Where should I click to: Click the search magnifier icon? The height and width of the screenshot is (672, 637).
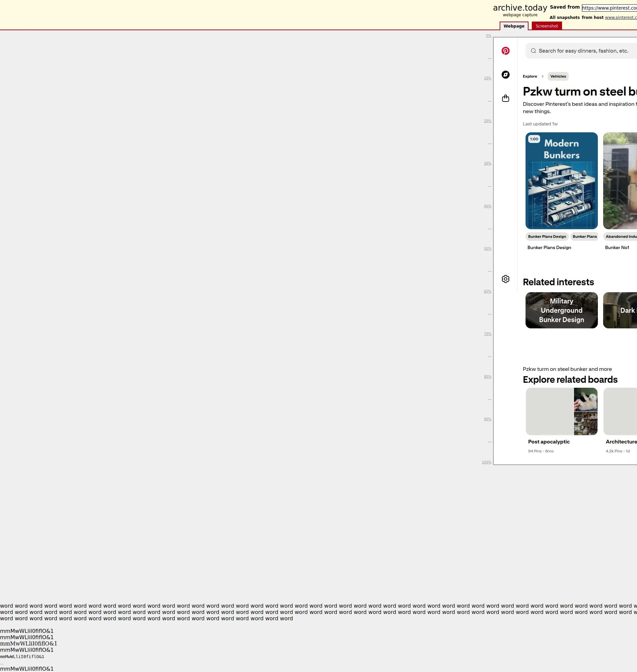coord(533,51)
